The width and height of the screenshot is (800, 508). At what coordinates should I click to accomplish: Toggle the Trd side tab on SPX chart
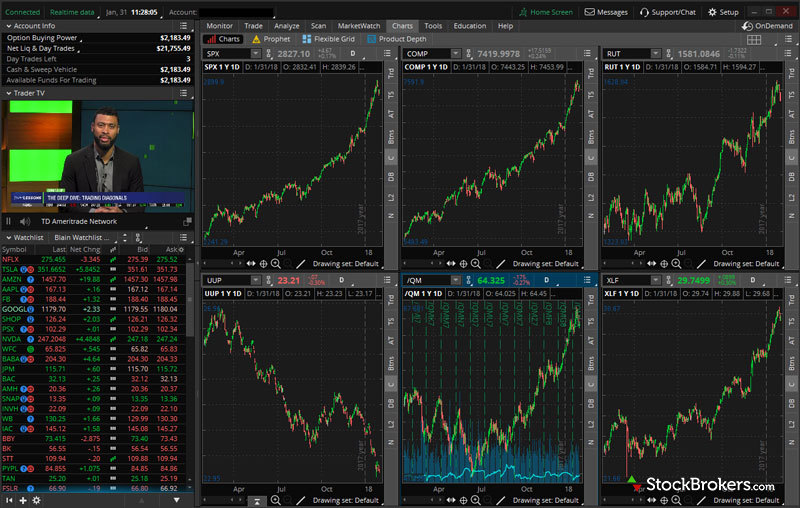coord(391,73)
